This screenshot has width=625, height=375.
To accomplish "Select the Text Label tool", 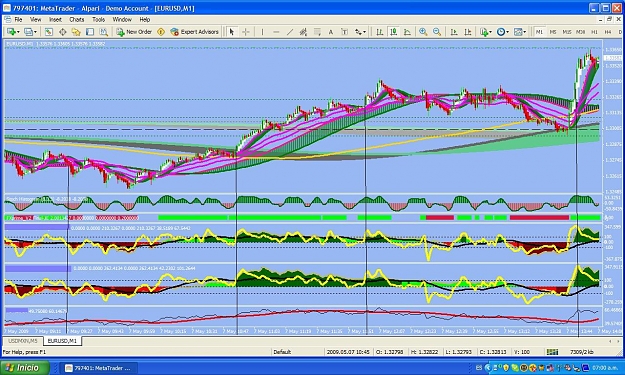I will coord(345,32).
